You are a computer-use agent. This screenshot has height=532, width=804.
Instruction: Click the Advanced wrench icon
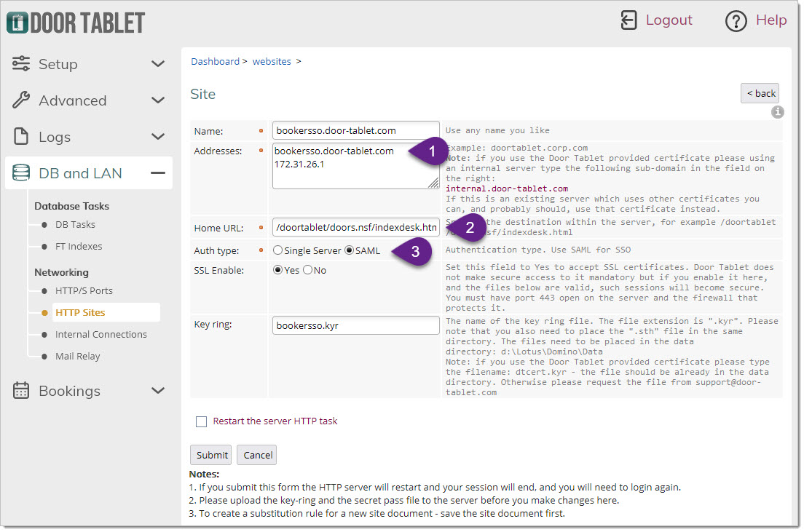21,100
